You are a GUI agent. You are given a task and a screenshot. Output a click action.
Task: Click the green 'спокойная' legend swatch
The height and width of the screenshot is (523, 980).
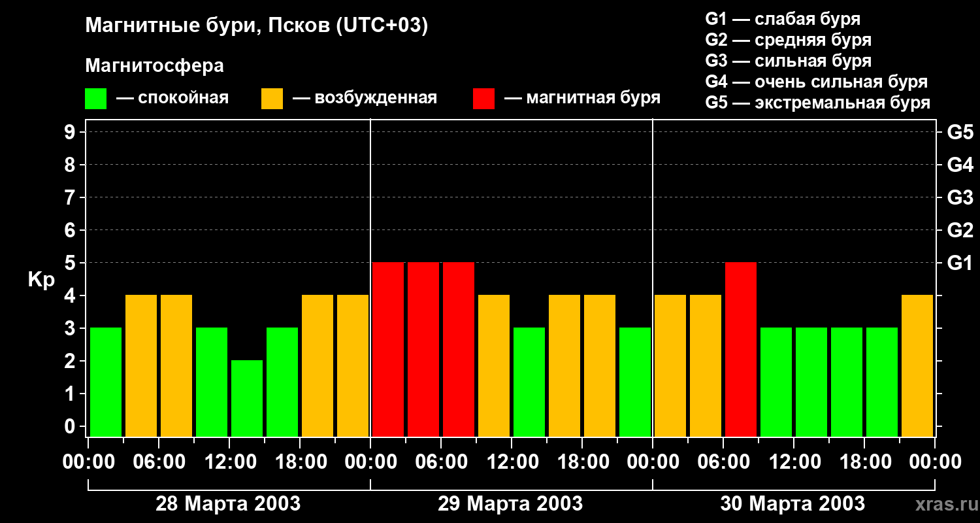point(95,99)
